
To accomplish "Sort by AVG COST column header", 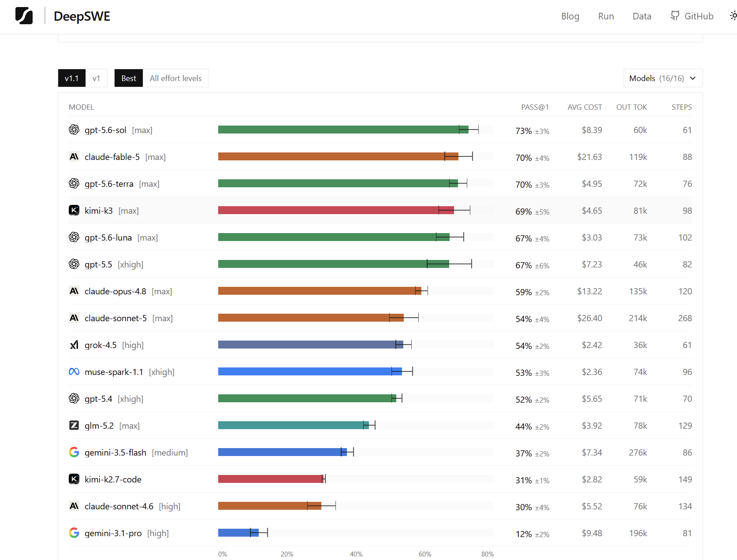I will click(585, 107).
